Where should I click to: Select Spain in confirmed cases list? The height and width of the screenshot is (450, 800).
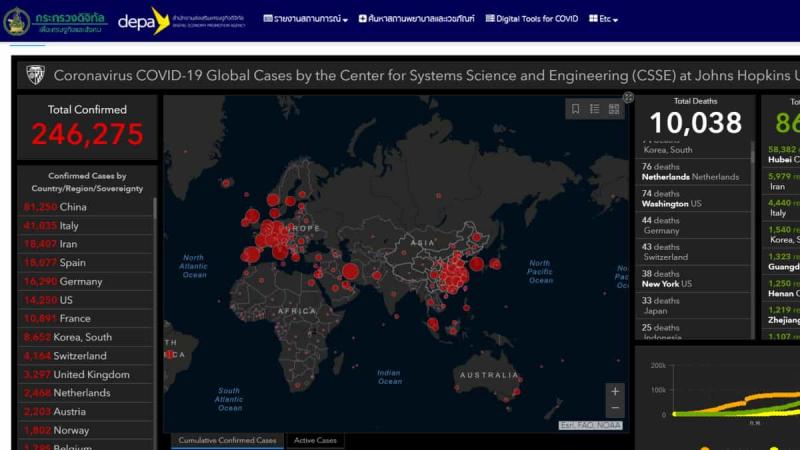(x=86, y=263)
